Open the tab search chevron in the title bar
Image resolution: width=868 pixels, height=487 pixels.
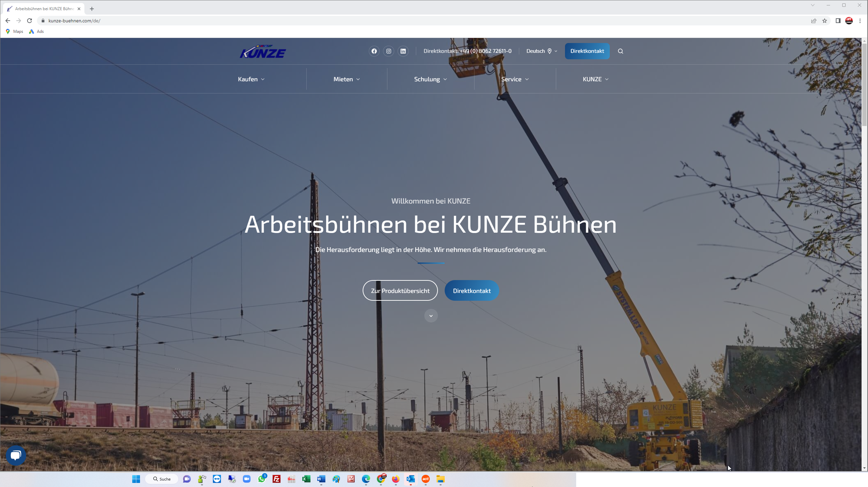point(812,5)
